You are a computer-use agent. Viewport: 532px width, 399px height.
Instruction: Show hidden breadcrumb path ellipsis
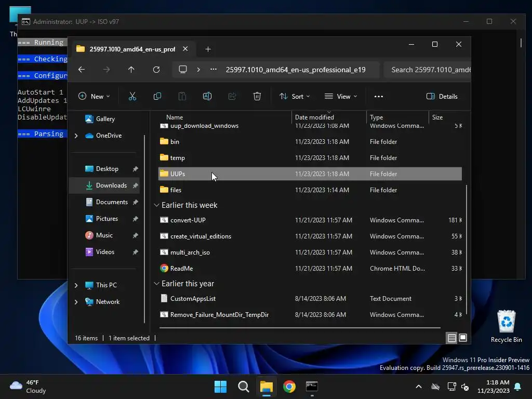tap(214, 70)
